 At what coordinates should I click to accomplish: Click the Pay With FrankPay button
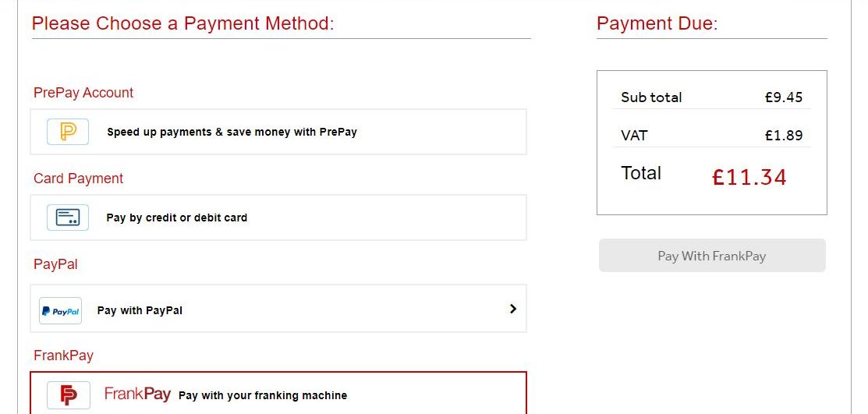point(712,256)
